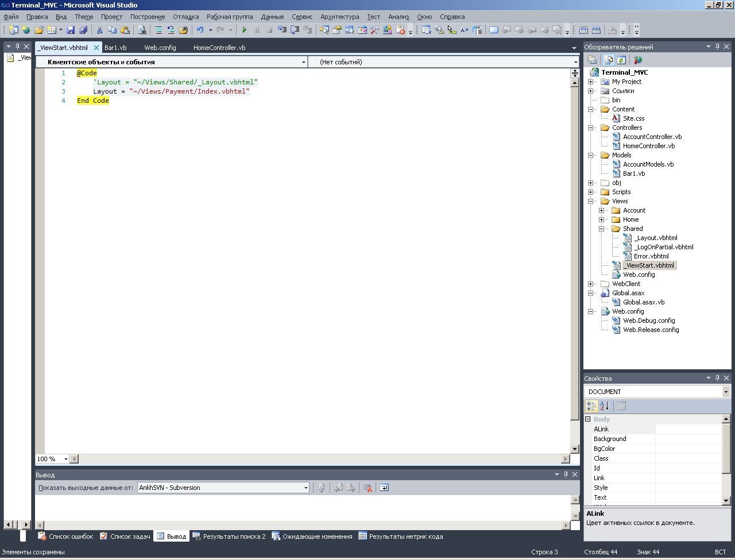Open the 100 % zoom dropdown
Viewport: 735px width, 560px height.
click(x=65, y=459)
